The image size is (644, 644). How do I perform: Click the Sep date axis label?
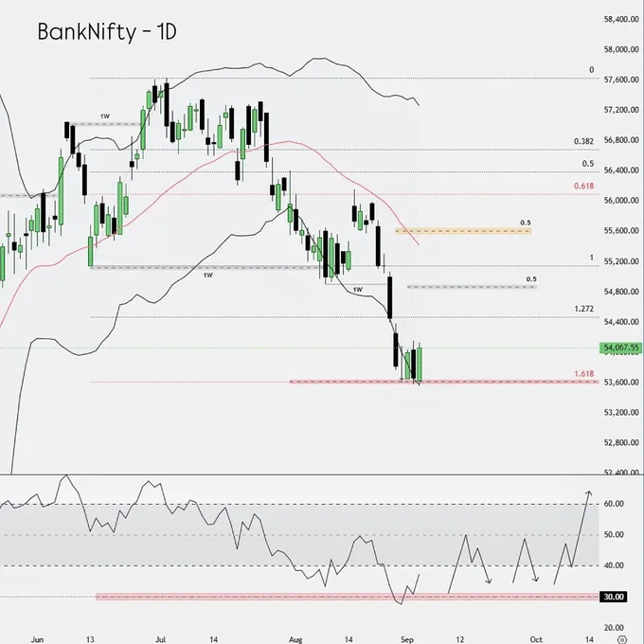[407, 639]
